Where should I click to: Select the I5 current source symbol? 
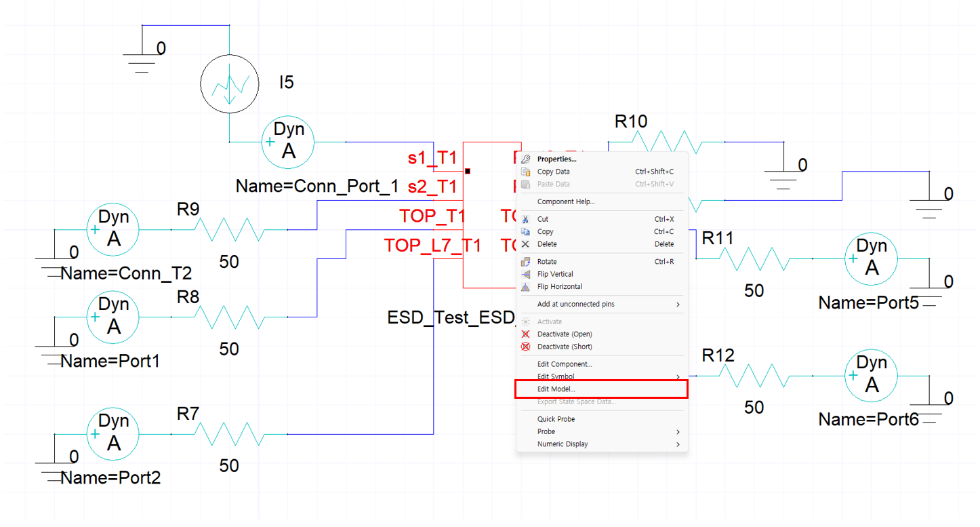pyautogui.click(x=230, y=85)
